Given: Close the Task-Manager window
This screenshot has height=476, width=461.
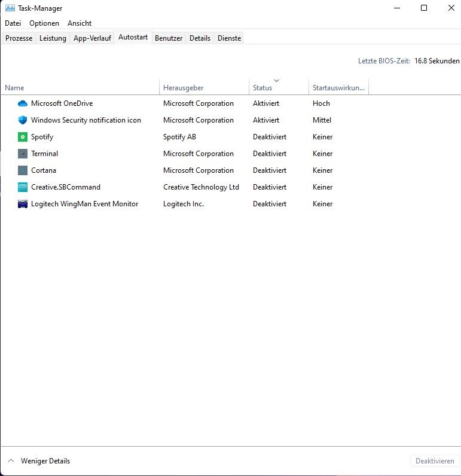Looking at the screenshot, I should coord(451,8).
